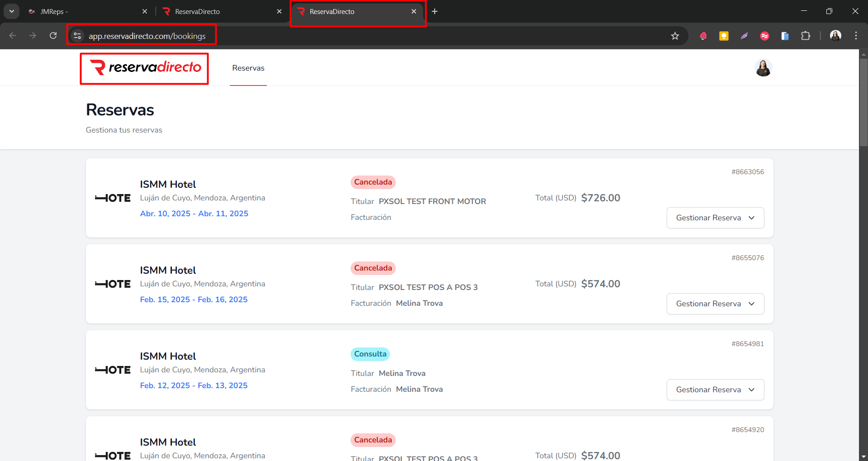868x461 pixels.
Task: Click the reservadirecto logo
Action: (x=145, y=68)
